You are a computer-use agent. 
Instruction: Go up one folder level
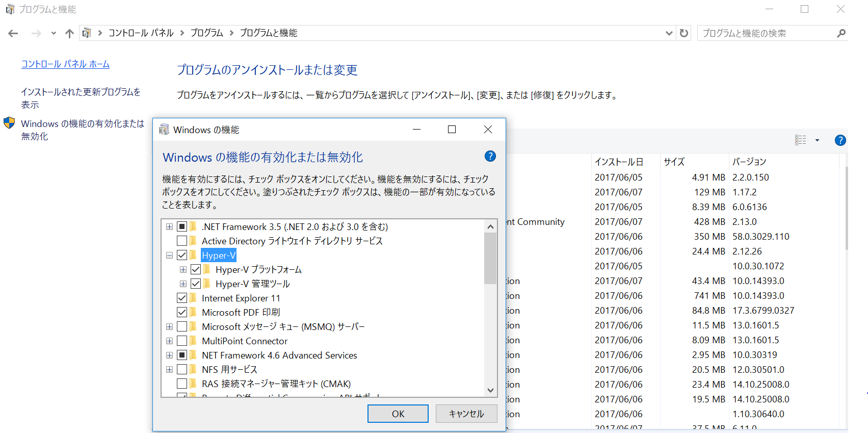[70, 33]
